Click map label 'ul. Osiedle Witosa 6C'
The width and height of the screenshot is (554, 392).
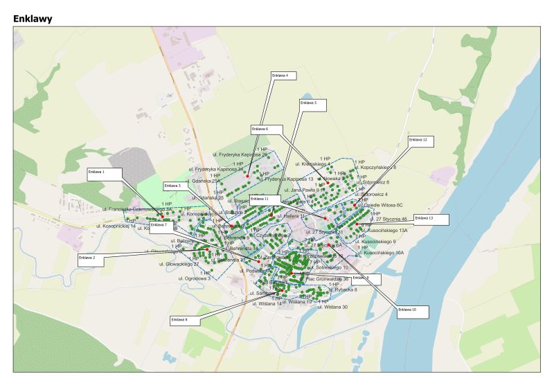380,205
